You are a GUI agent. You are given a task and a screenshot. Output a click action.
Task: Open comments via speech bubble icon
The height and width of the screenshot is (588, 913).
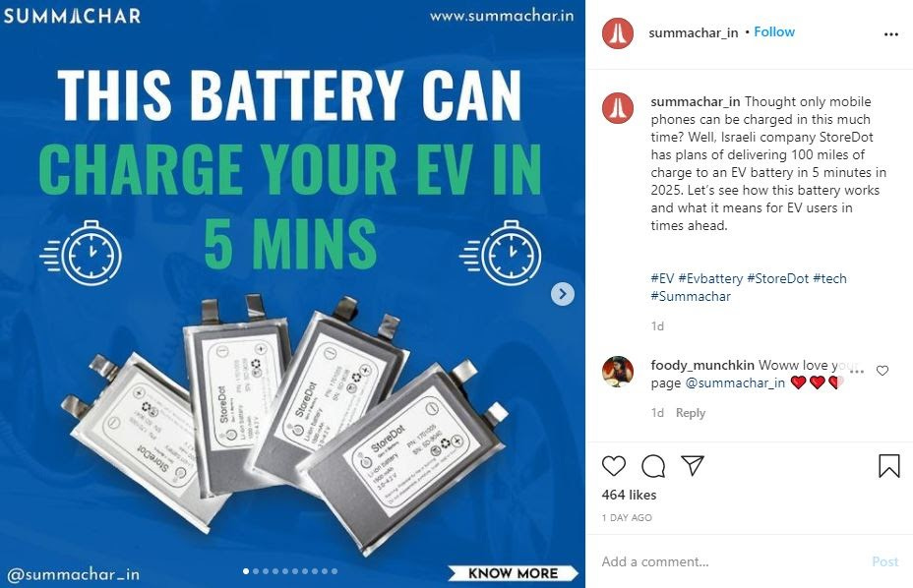click(x=653, y=466)
